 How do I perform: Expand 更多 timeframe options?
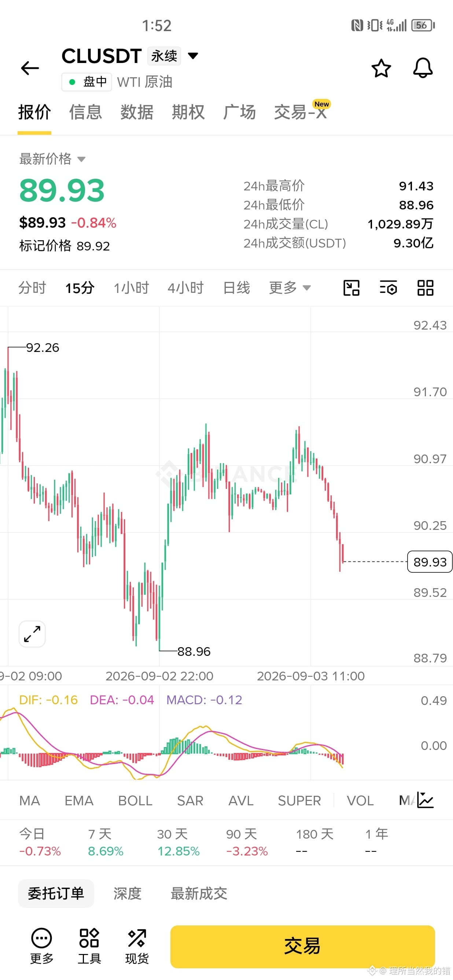(290, 288)
